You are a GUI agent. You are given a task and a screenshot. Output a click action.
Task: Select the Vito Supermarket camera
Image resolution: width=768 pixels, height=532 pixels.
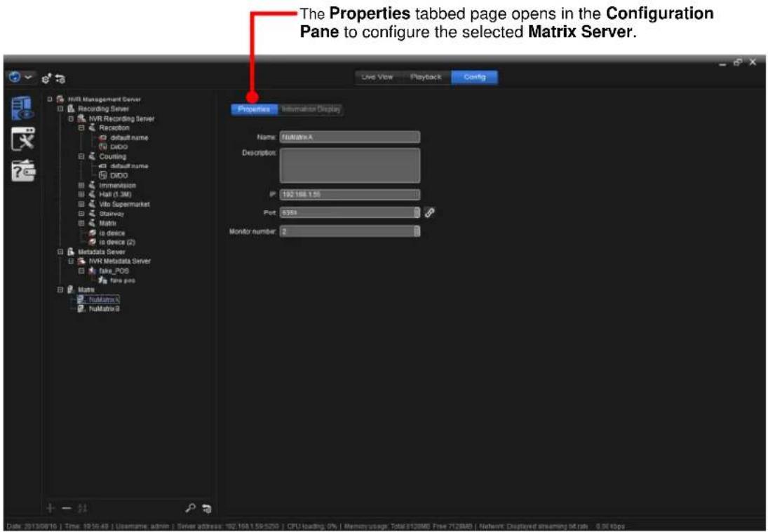point(124,204)
